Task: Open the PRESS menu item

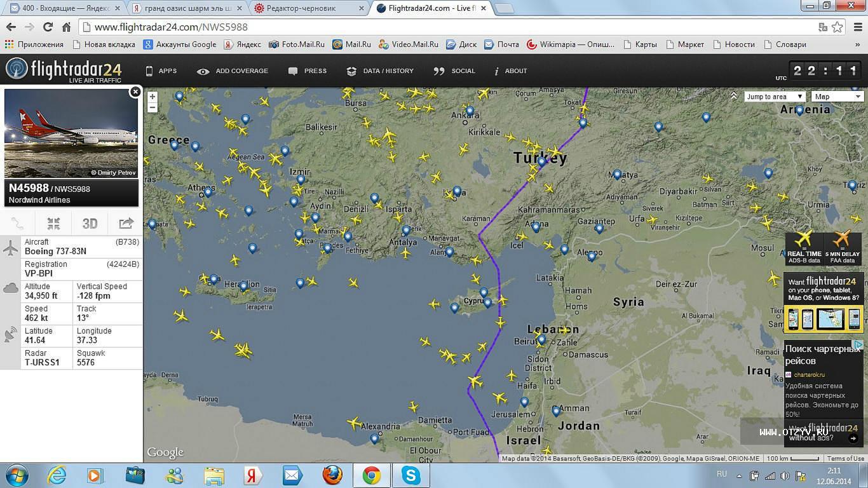Action: tap(308, 71)
